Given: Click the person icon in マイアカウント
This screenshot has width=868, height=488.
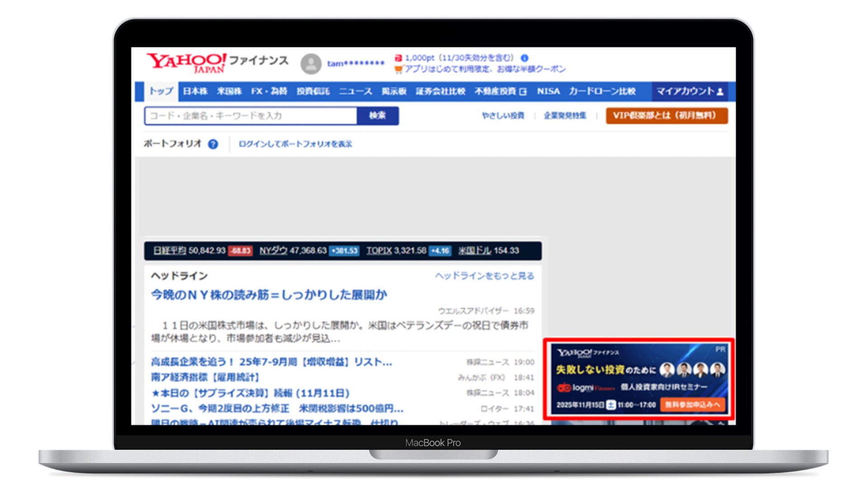Looking at the screenshot, I should (720, 92).
